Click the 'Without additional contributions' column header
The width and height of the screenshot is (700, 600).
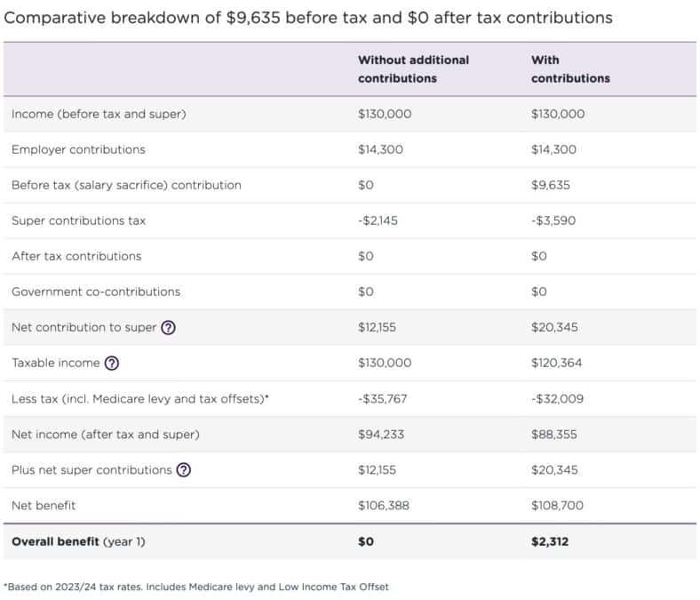(x=413, y=69)
